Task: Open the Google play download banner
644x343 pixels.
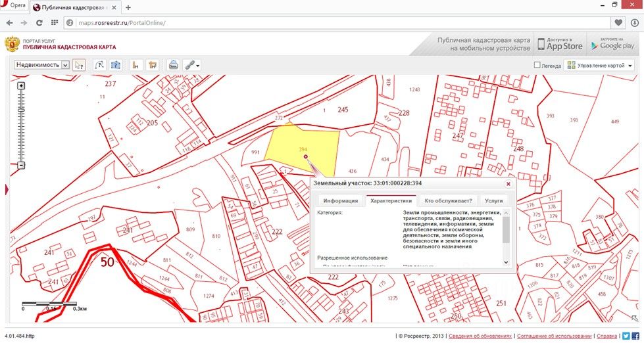Action: [613, 44]
